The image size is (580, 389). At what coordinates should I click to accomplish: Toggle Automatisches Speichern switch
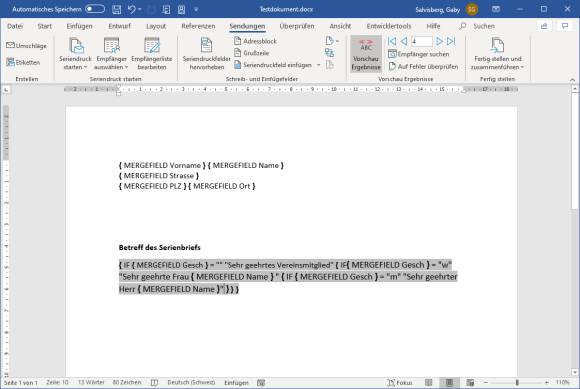[95, 9]
